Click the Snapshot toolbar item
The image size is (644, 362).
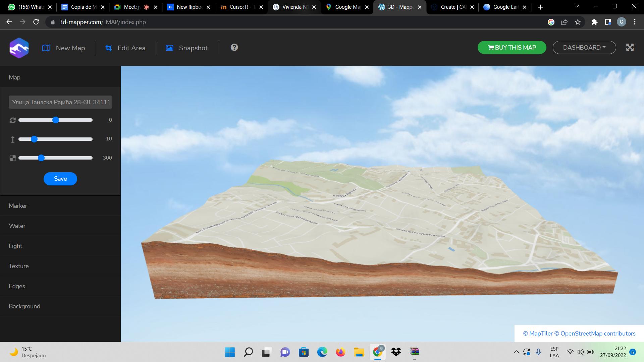pyautogui.click(x=187, y=48)
